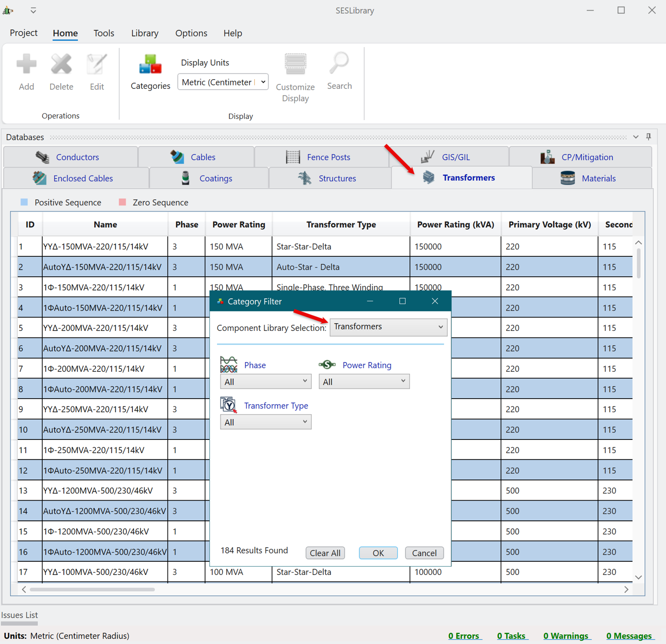Expand the Phase filter dropdown
The image size is (666, 644).
[x=265, y=381]
